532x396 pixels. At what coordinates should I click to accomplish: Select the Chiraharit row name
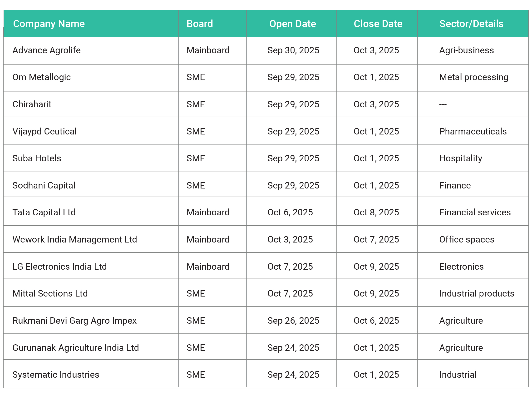tap(32, 104)
